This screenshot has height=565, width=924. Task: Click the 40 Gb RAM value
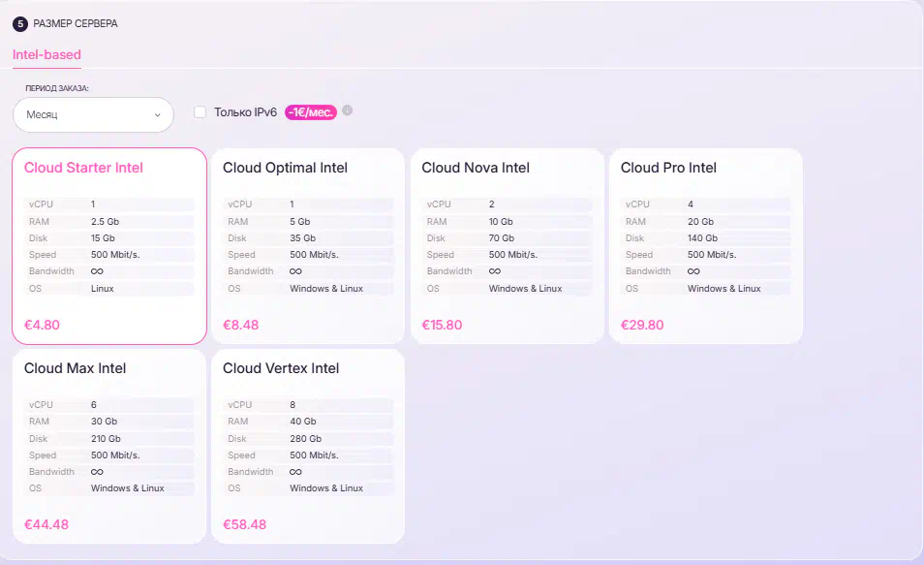click(303, 422)
